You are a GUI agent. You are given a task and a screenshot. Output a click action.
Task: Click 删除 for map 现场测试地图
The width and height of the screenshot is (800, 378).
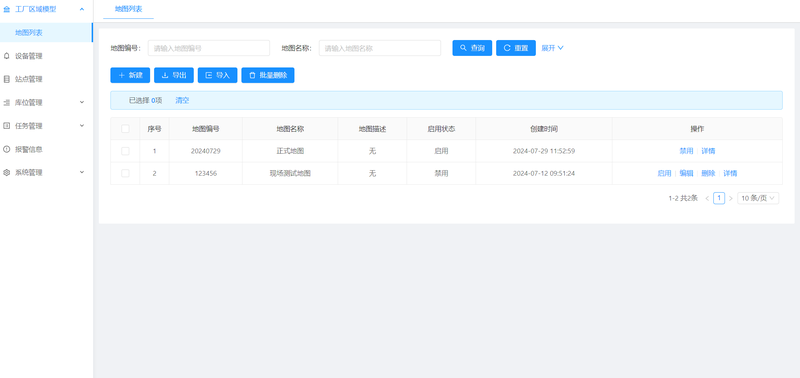coord(708,173)
